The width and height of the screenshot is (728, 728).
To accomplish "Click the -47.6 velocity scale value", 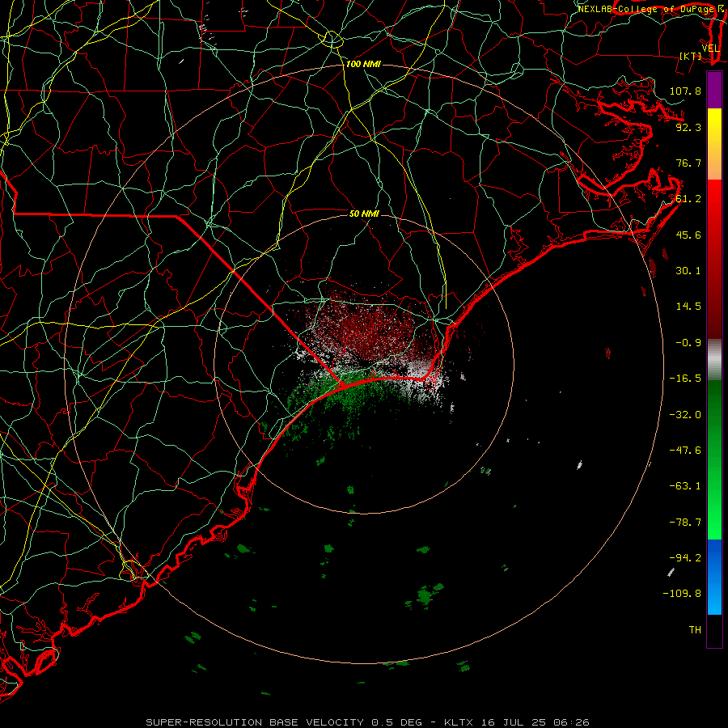I will coord(685,451).
